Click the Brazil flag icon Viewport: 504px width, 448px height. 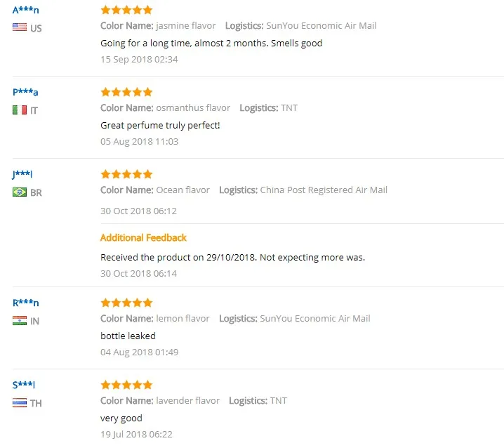(x=20, y=192)
